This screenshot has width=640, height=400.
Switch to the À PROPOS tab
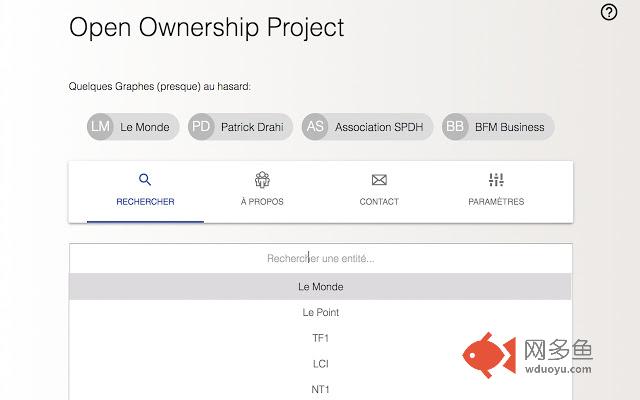(x=262, y=192)
